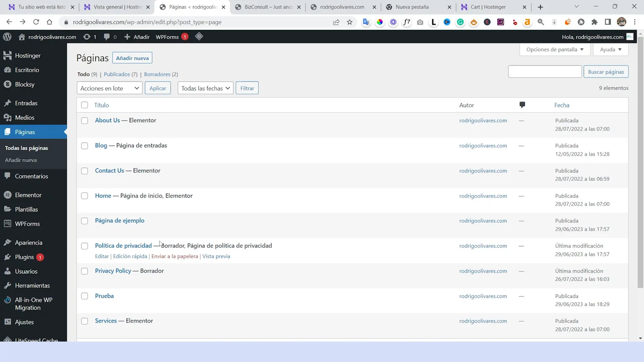Click the Buscar páginas search field
Image resolution: width=644 pixels, height=362 pixels.
coord(545,71)
